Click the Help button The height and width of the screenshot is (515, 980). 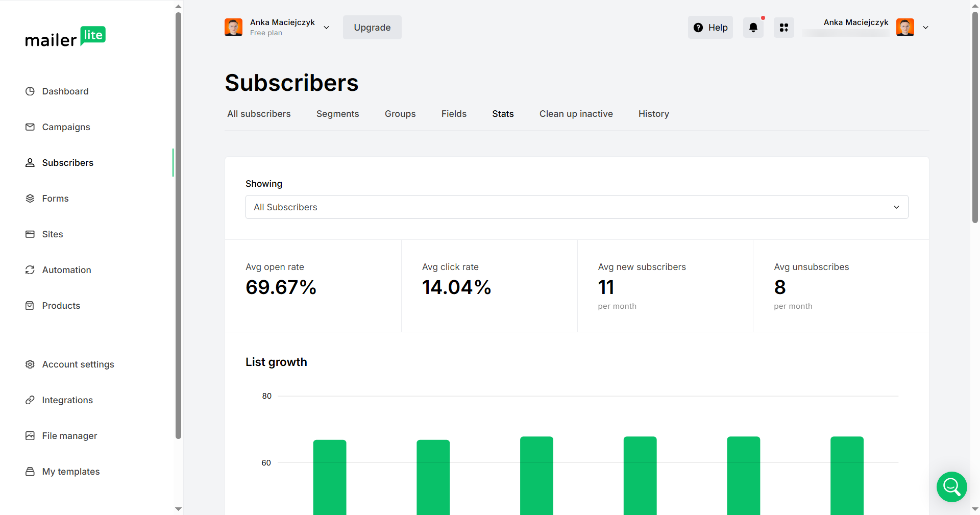(x=710, y=28)
